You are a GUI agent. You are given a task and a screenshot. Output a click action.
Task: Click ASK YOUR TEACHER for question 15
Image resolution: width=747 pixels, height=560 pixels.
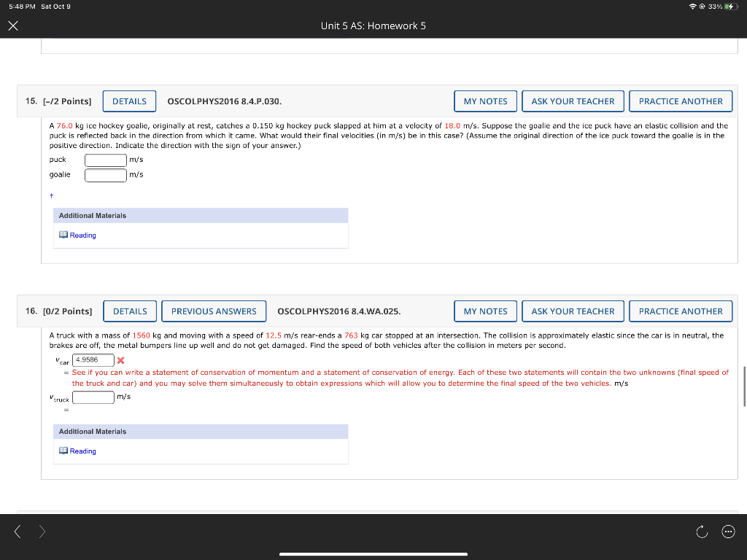(573, 101)
